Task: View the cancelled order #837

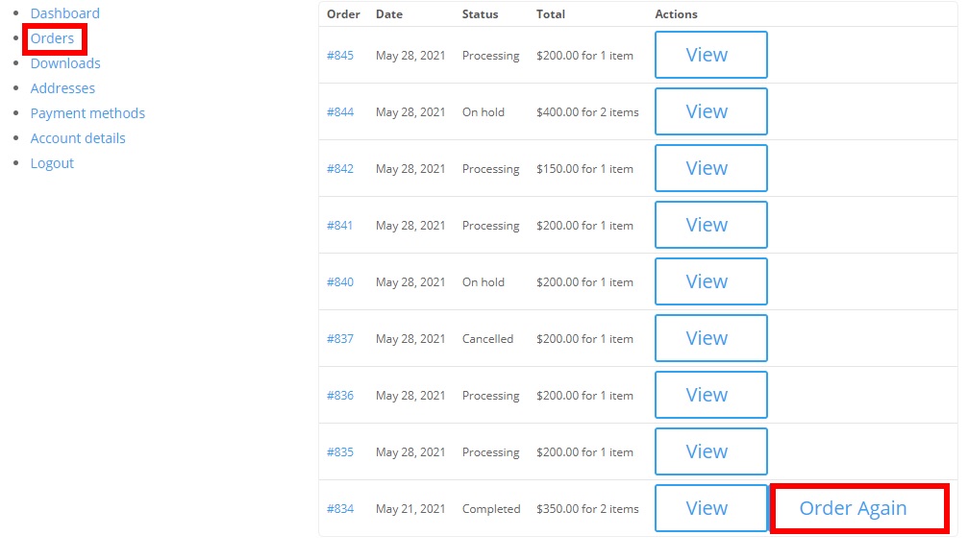Action: point(711,338)
